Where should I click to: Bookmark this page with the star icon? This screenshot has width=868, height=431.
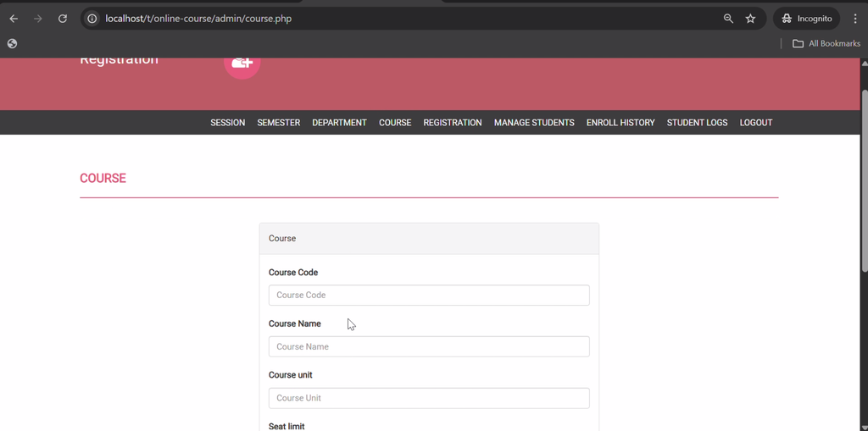751,19
